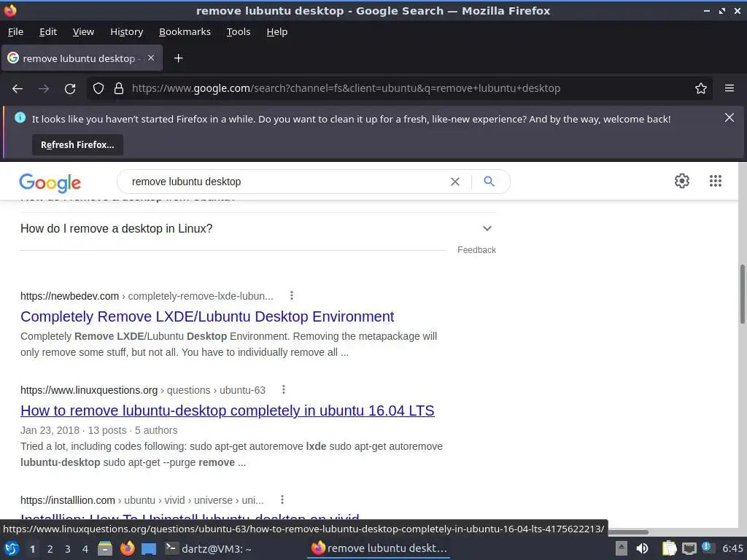Click the 6:45 taskbar clock
This screenshot has width=747, height=560.
(x=732, y=548)
